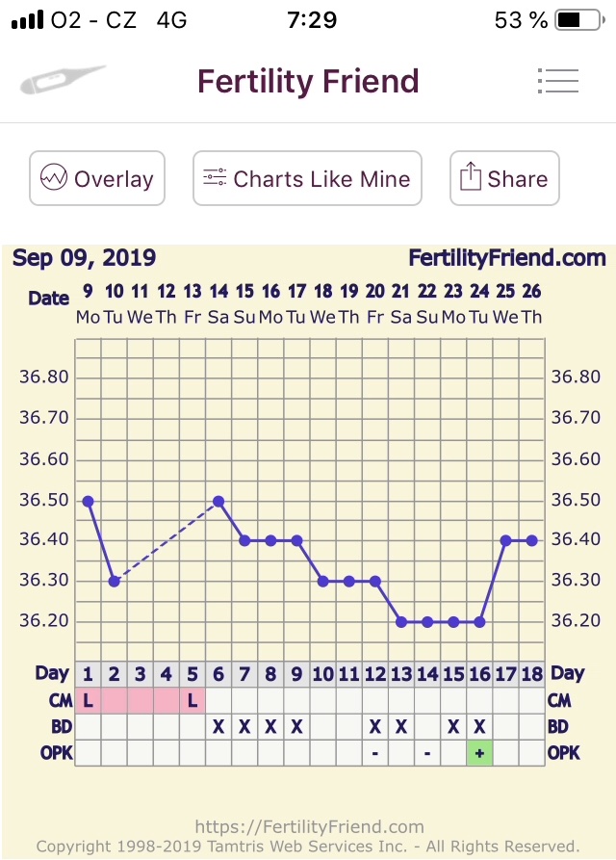Tap the pink CM cell on day 3

(x=141, y=700)
